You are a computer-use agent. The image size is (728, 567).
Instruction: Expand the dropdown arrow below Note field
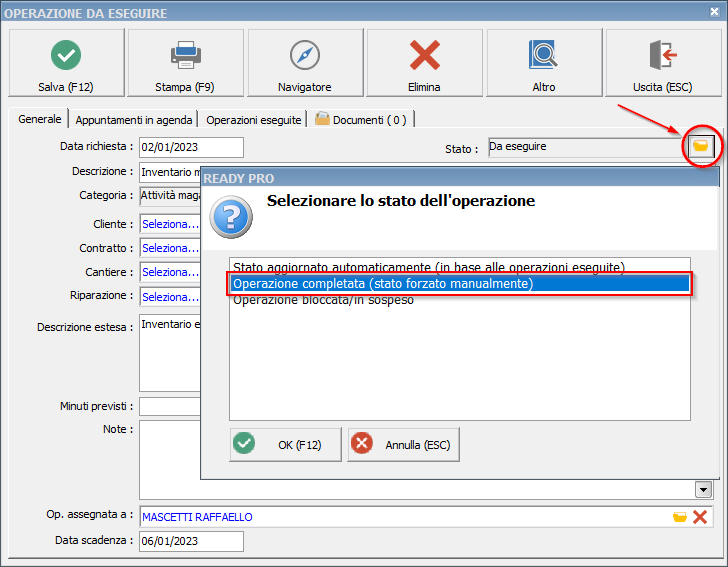click(x=704, y=489)
